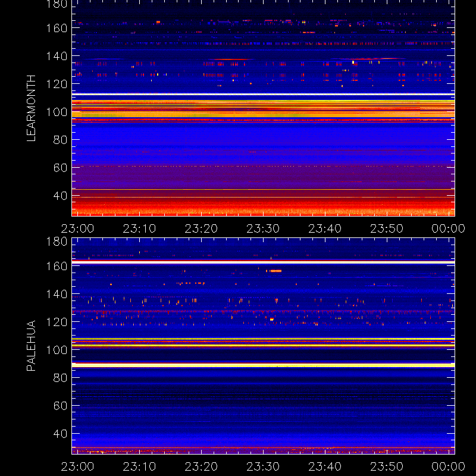Click 23:20 time label under LEARMONTH plot

(201, 228)
